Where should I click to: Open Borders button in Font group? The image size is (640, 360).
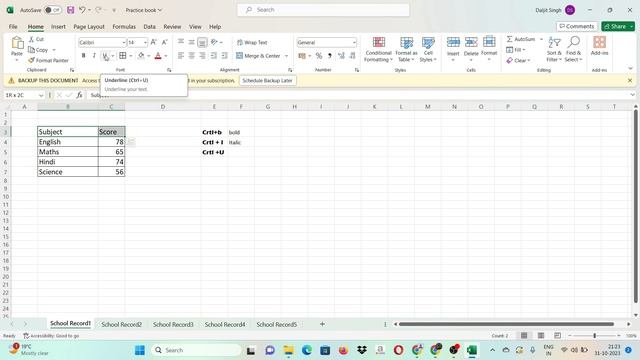coord(122,56)
